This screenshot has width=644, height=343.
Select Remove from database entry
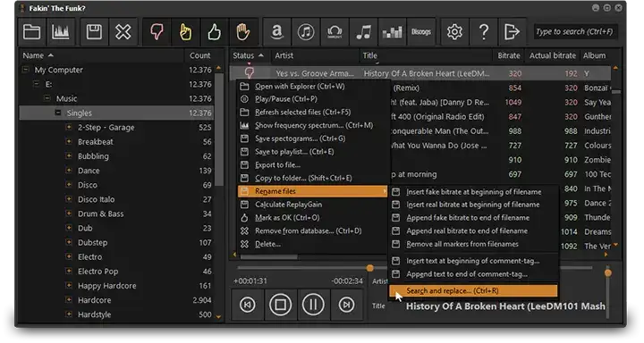pos(313,230)
